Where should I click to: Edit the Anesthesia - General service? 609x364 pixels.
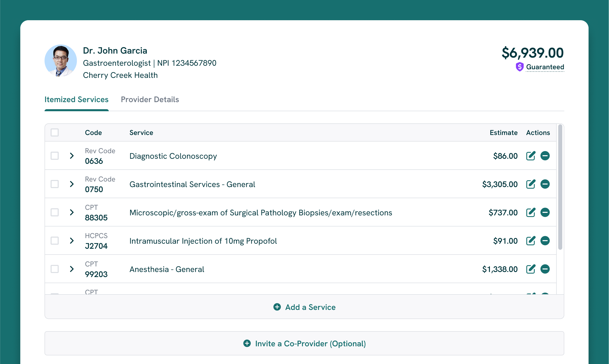click(531, 269)
